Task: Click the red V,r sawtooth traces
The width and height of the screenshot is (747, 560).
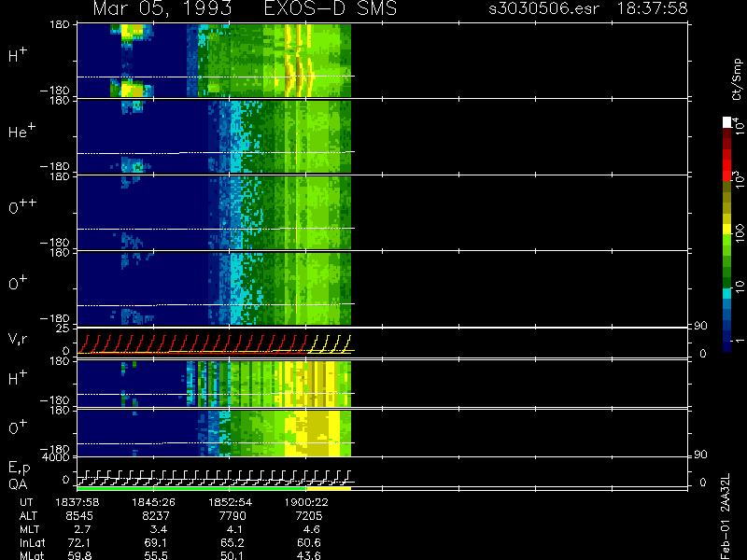Action: coord(193,343)
